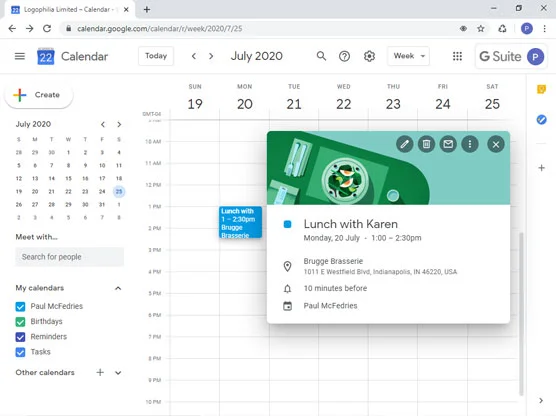Click the browser address bar URL

[160, 29]
